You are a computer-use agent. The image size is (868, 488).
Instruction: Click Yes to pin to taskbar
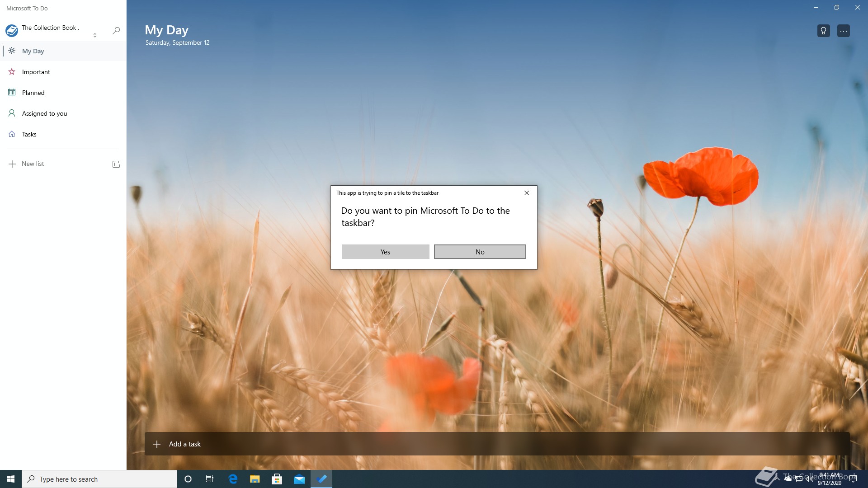pos(385,252)
